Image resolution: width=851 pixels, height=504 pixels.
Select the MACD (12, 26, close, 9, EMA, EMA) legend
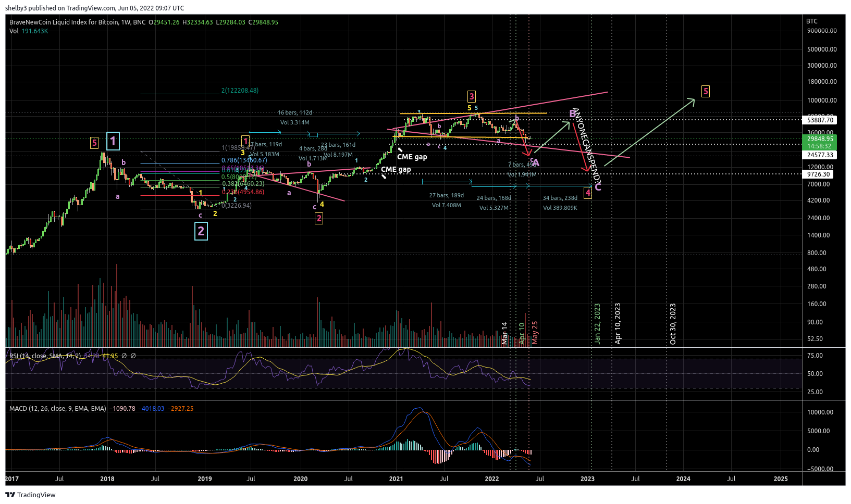point(57,409)
